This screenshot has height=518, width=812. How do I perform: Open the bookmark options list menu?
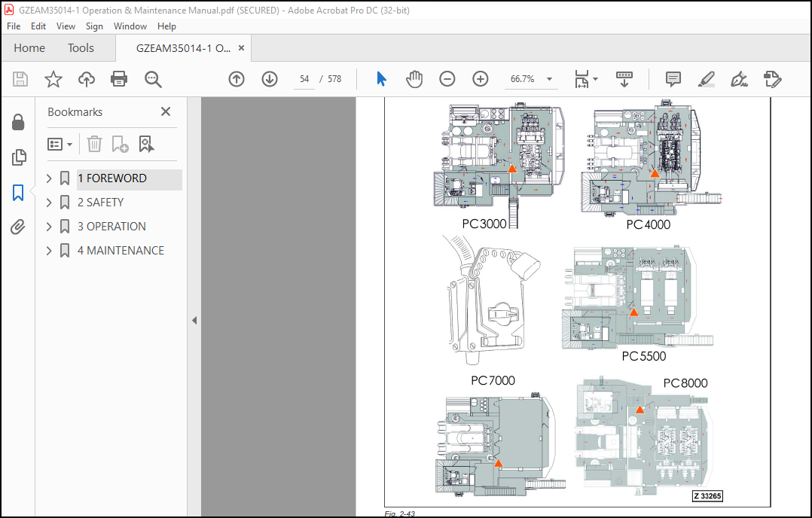coord(60,144)
